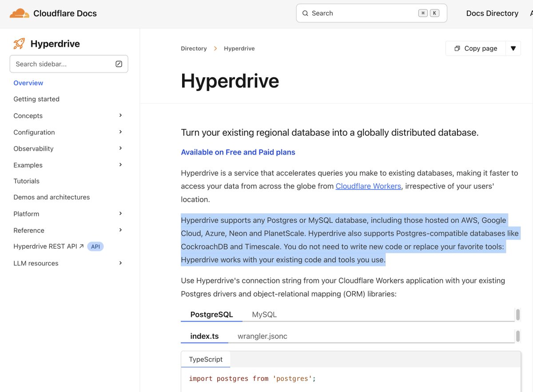Open the Cloudflare Workers link
533x392 pixels.
pyautogui.click(x=368, y=186)
